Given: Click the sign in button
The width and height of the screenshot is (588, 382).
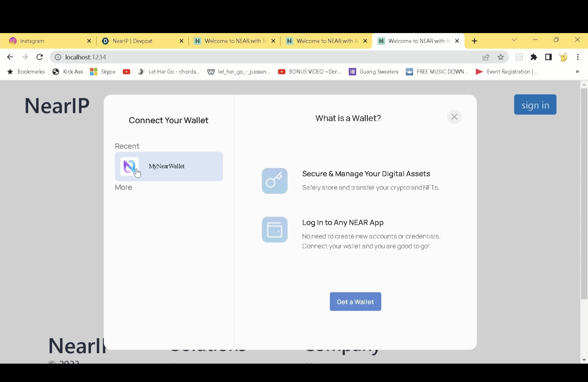Looking at the screenshot, I should [x=535, y=105].
